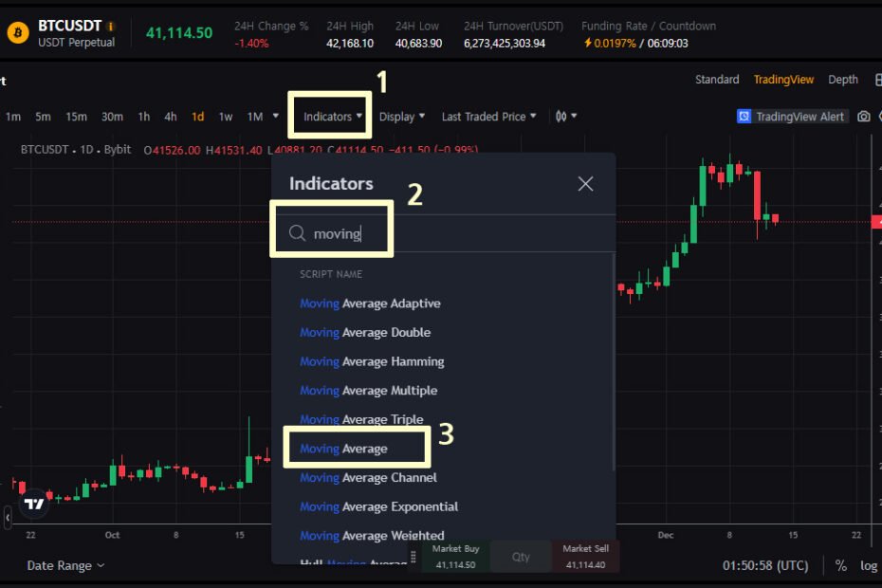The width and height of the screenshot is (882, 588).
Task: Close the Indicators dialog
Action: [x=585, y=183]
